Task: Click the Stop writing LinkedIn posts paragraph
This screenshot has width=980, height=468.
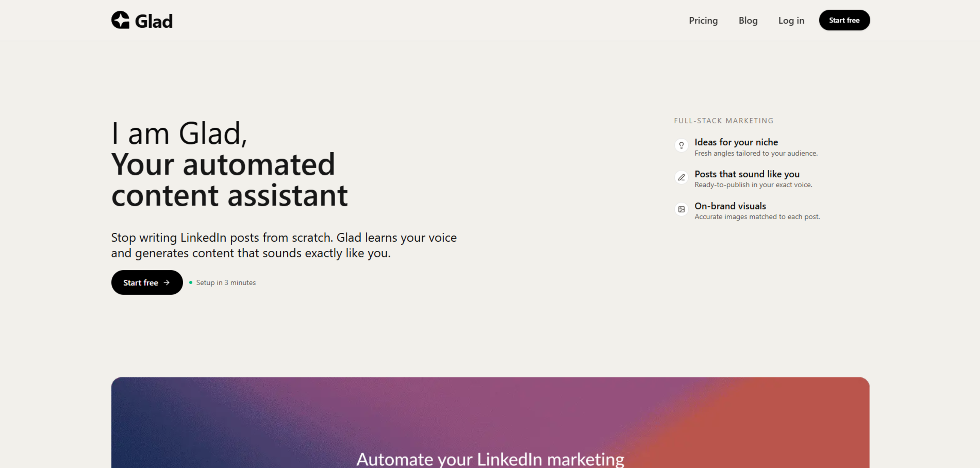Action: tap(284, 245)
